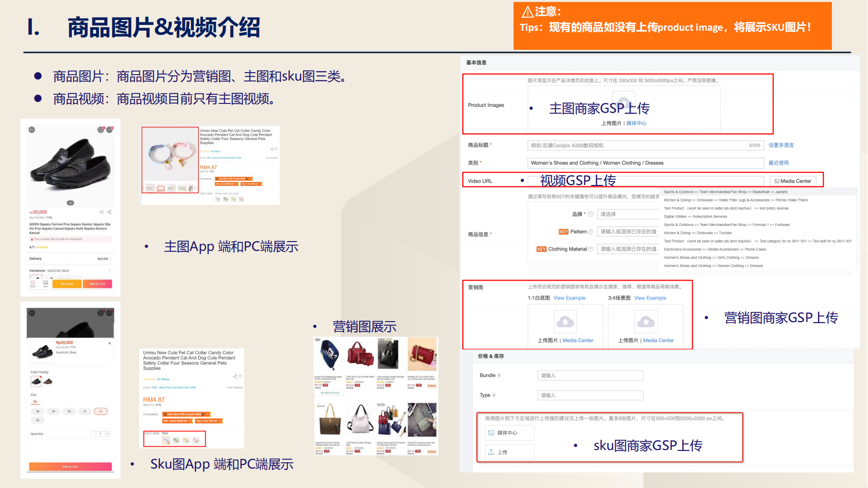Click the Media Center icon beside the Video URL field
The height and width of the screenshot is (488, 868).
[x=777, y=181]
